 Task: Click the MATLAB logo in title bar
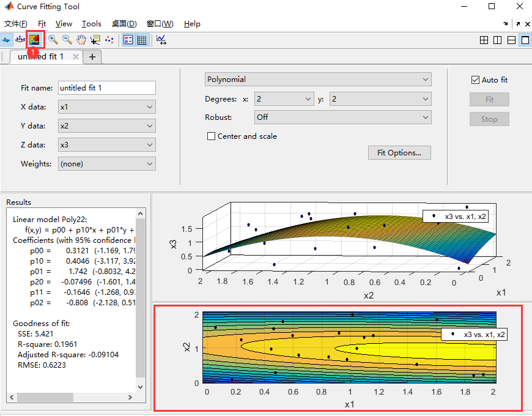pos(9,6)
